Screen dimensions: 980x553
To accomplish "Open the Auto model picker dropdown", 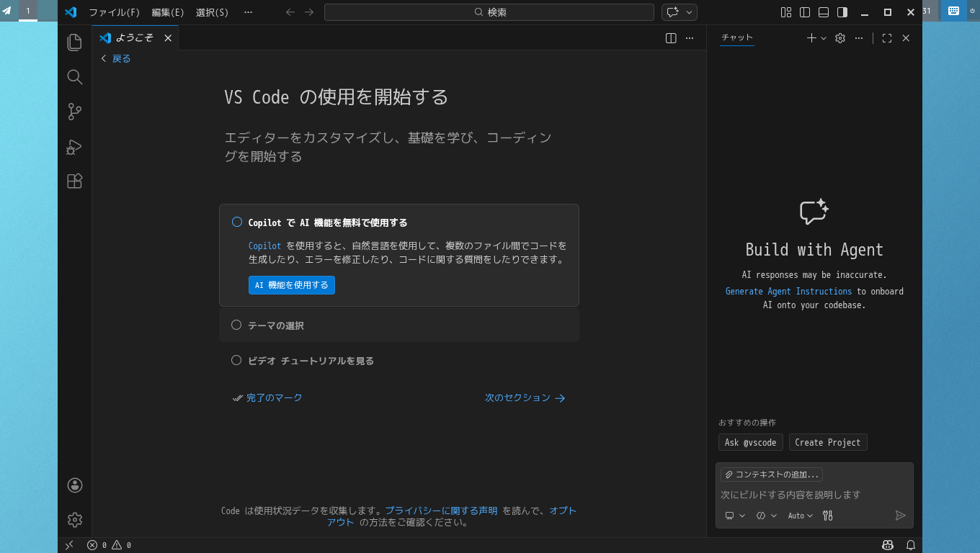I will pyautogui.click(x=801, y=516).
